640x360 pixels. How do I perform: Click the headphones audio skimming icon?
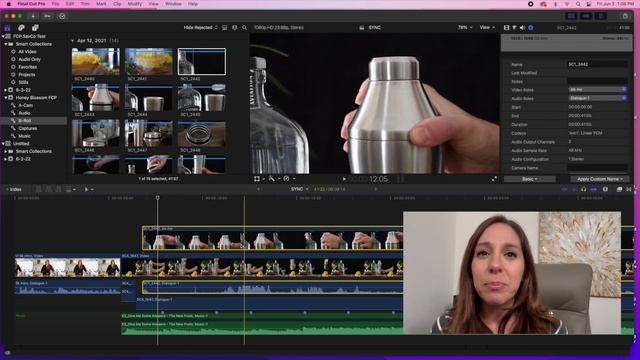coord(584,189)
